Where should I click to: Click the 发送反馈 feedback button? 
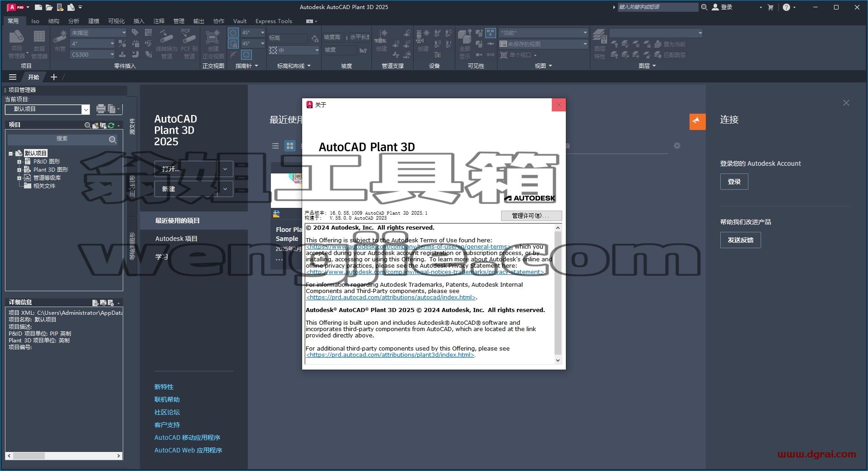click(x=740, y=240)
